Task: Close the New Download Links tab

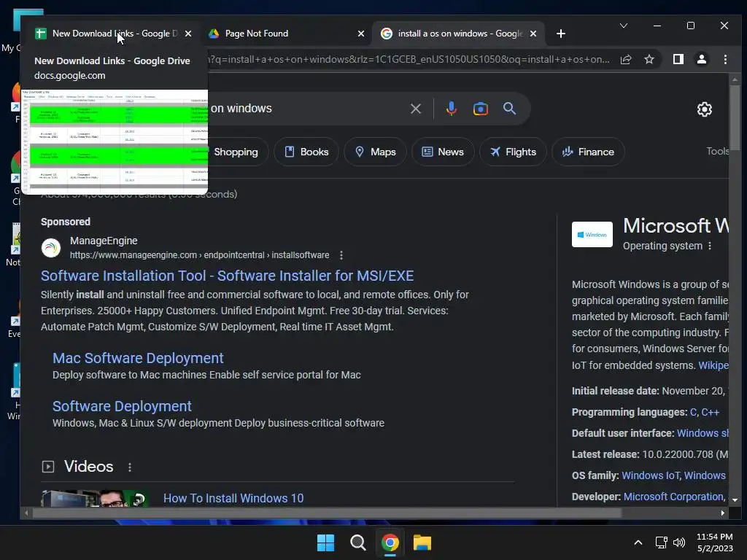Action: 188,34
